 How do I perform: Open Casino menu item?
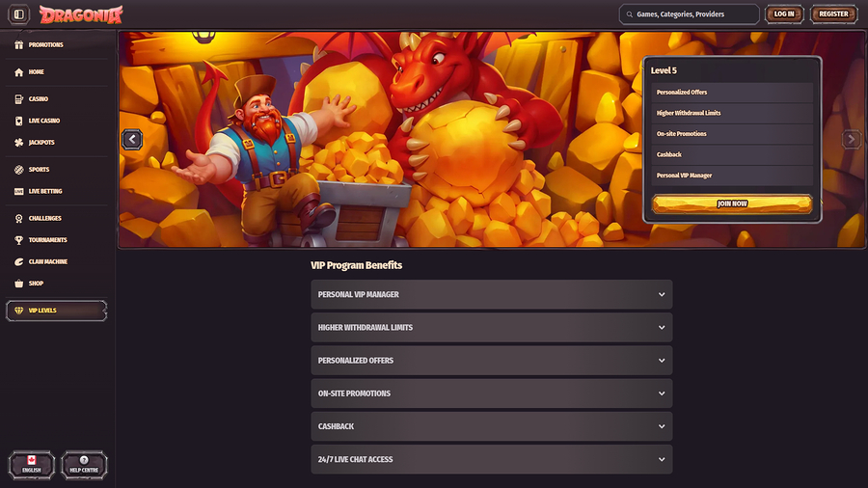(x=57, y=99)
